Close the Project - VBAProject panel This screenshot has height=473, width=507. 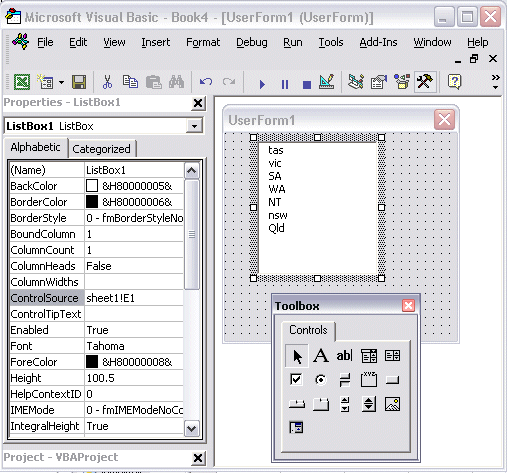tap(198, 458)
